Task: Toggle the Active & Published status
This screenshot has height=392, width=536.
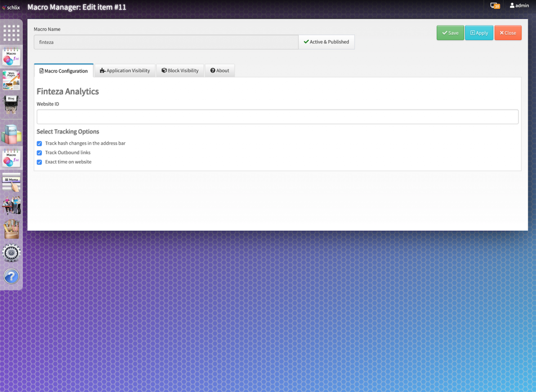Action: tap(326, 42)
